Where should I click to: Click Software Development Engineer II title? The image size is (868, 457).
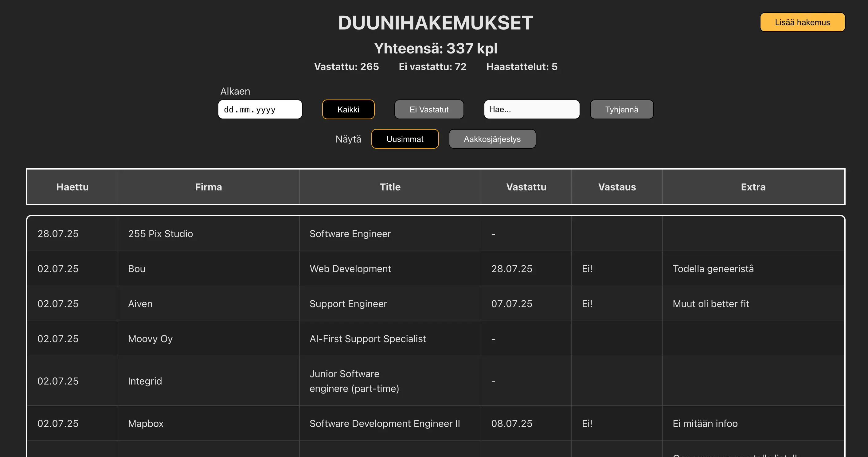tap(385, 423)
